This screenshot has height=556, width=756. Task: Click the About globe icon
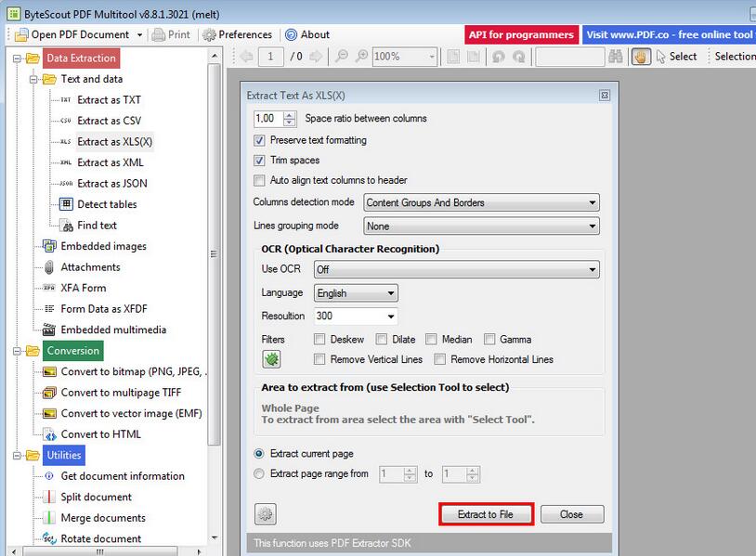point(291,34)
